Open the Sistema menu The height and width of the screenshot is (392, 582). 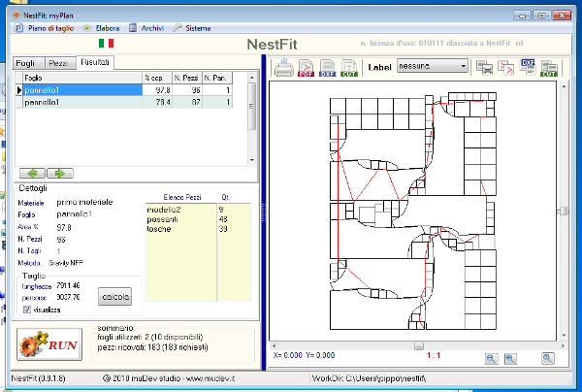[x=192, y=28]
